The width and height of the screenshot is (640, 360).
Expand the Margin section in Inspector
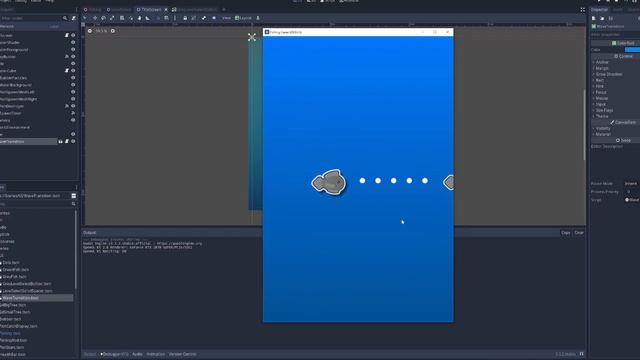tap(602, 68)
